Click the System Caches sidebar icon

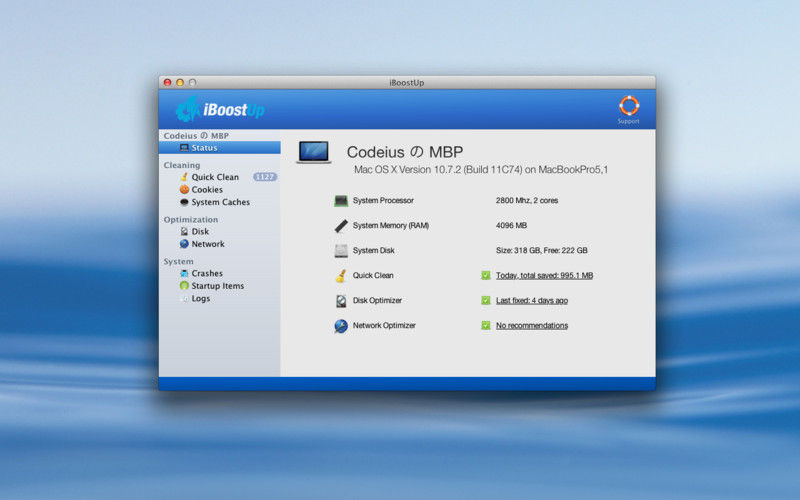click(184, 202)
